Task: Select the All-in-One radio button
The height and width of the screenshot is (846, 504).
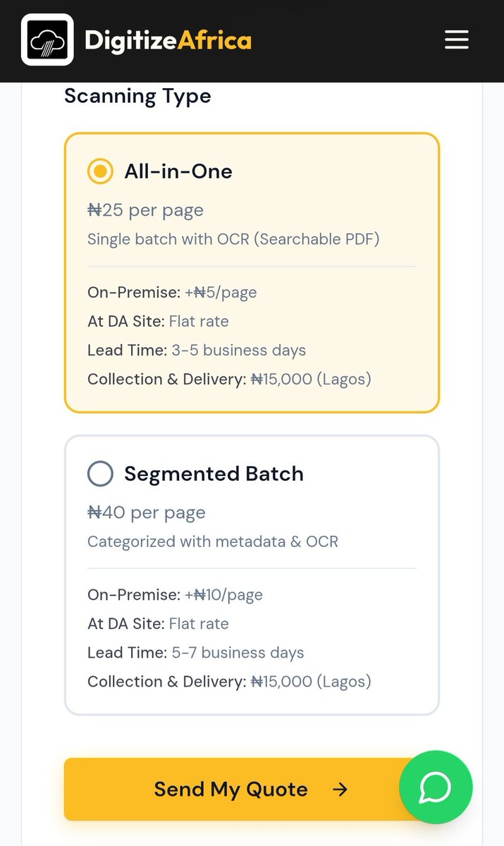Action: [x=100, y=171]
